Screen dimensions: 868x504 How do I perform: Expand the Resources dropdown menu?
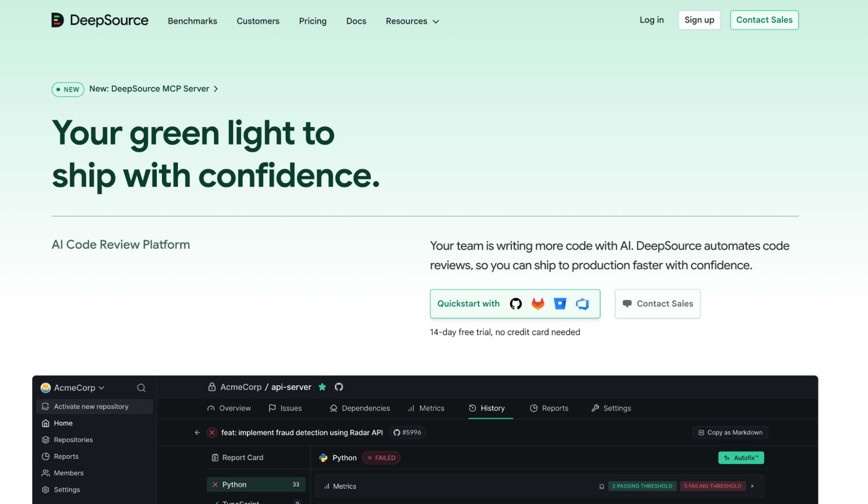413,21
